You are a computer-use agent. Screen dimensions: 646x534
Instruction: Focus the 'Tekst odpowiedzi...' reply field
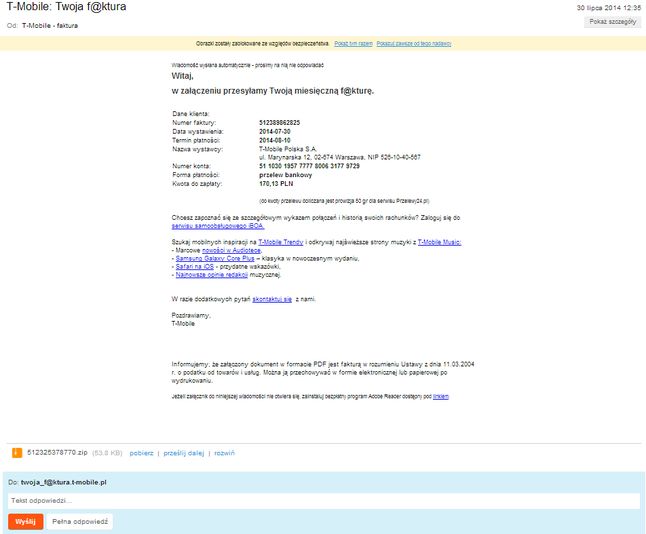pos(323,501)
